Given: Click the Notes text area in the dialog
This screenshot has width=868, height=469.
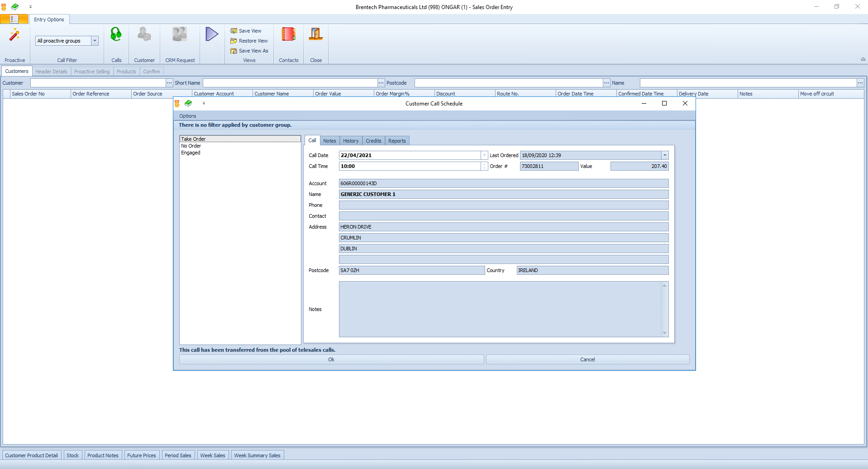Looking at the screenshot, I should (x=500, y=309).
